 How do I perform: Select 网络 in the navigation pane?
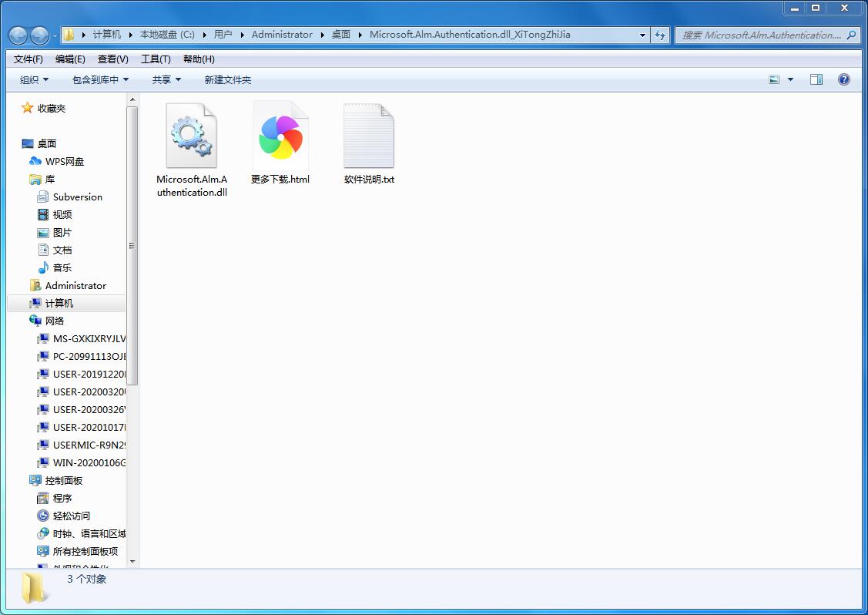(55, 321)
